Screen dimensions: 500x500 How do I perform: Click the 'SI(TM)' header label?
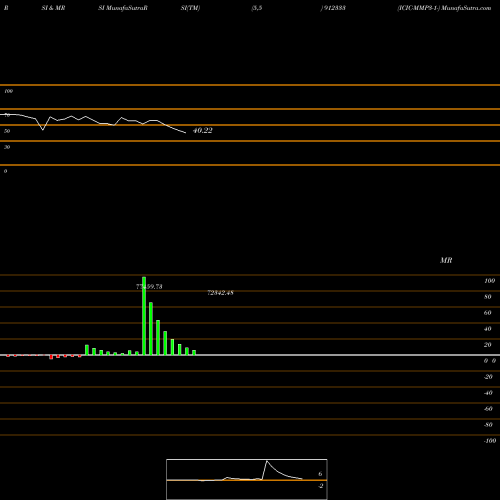pos(190,8)
